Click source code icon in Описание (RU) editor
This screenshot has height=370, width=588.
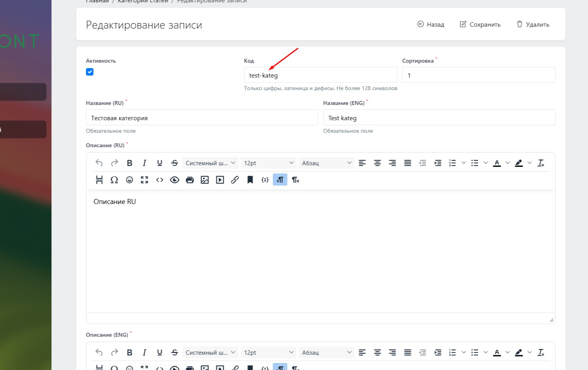159,180
